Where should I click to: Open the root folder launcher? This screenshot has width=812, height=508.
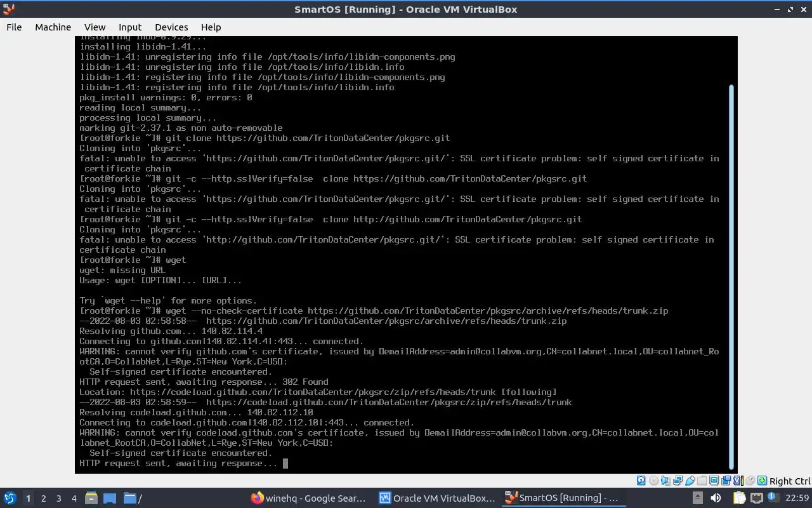[x=133, y=498]
